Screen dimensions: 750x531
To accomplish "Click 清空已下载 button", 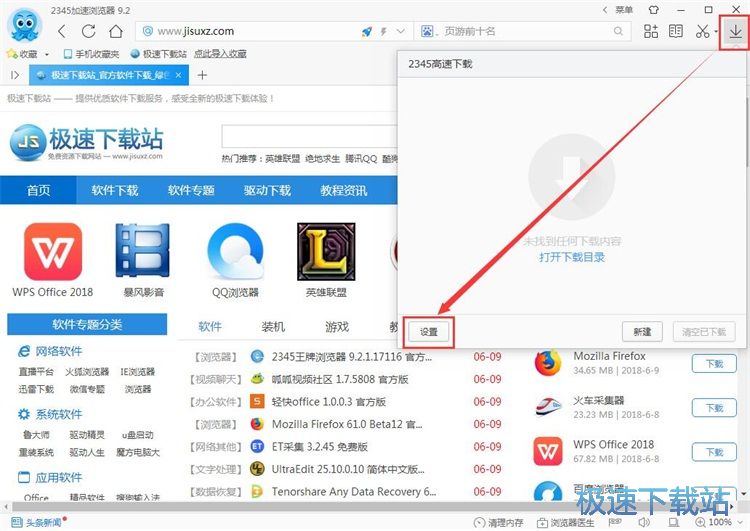I will tap(704, 332).
